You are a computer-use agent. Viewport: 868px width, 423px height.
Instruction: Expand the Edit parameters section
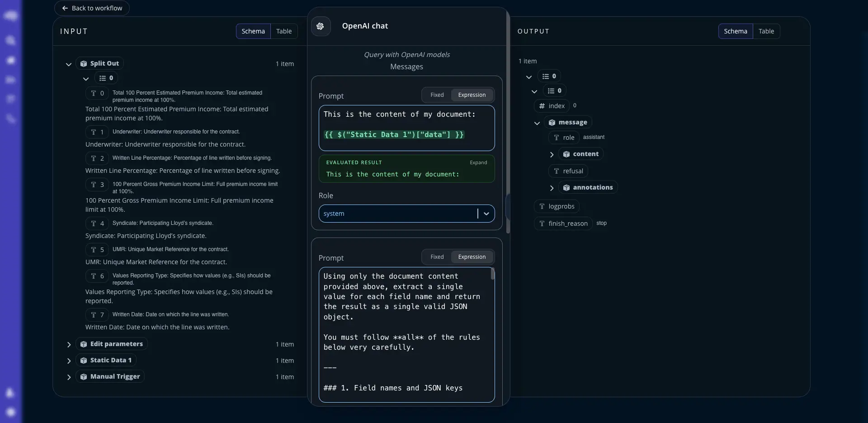click(69, 344)
